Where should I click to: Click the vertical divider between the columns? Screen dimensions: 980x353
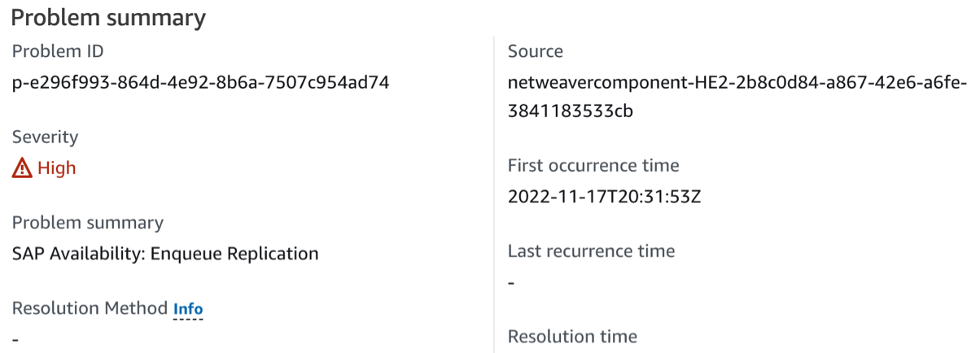tap(494, 195)
